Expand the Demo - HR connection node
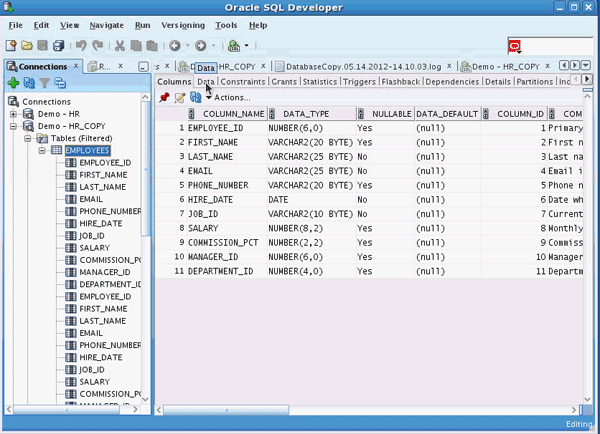The height and width of the screenshot is (434, 600). pyautogui.click(x=13, y=114)
